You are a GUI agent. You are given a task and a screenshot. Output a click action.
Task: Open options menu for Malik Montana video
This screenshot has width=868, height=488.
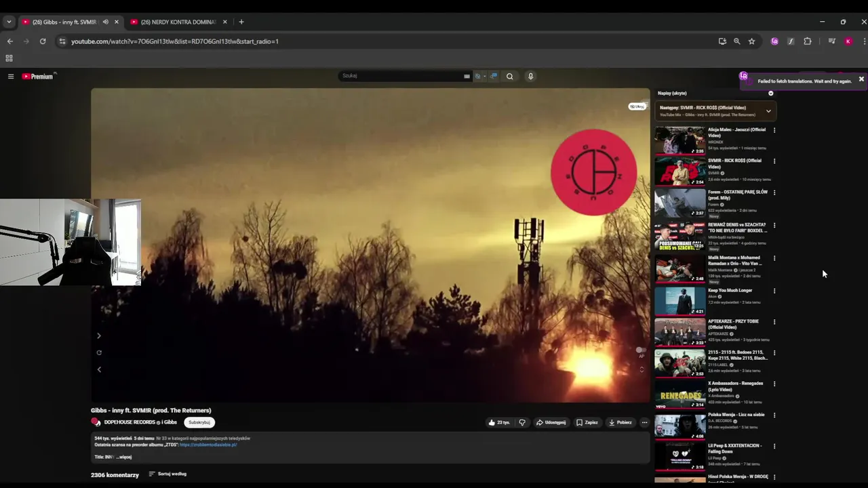click(x=774, y=258)
